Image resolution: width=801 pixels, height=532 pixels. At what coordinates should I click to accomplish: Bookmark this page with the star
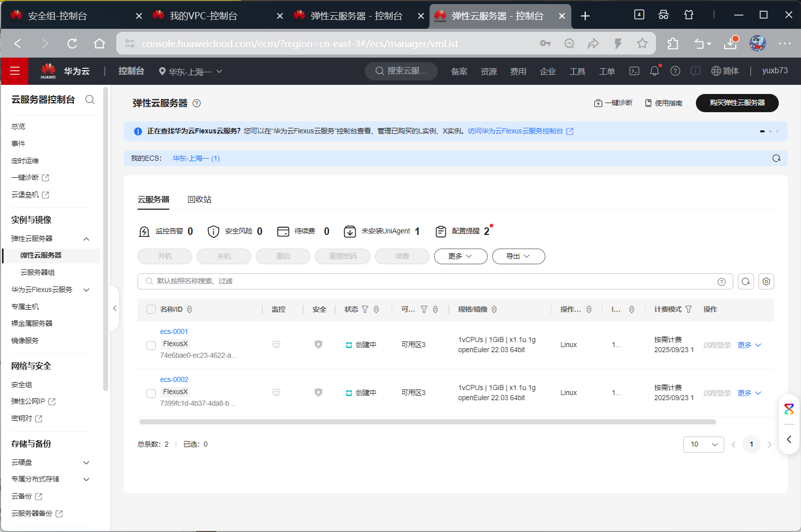pyautogui.click(x=642, y=43)
